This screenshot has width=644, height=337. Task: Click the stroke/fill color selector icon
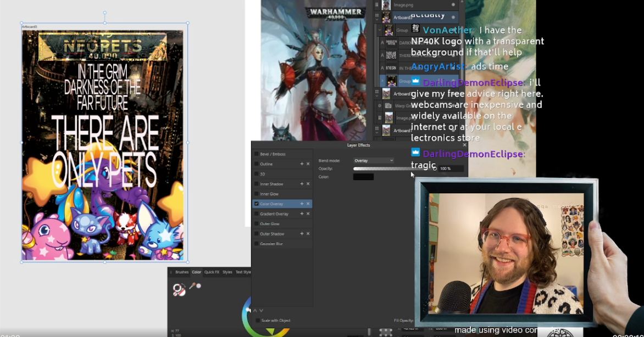coord(179,290)
